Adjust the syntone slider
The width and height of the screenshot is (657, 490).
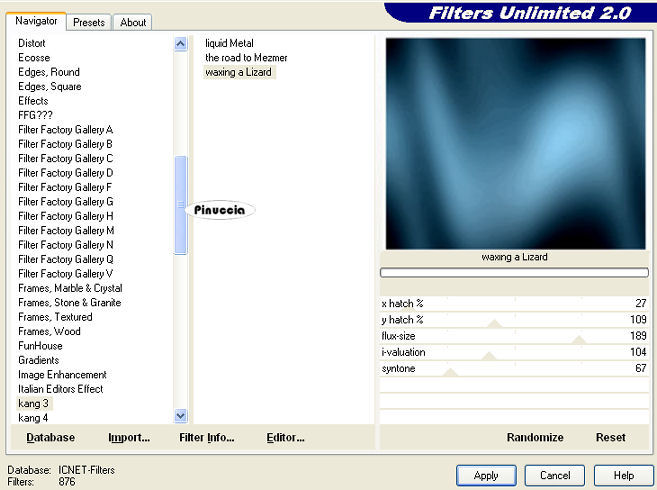pos(515,368)
